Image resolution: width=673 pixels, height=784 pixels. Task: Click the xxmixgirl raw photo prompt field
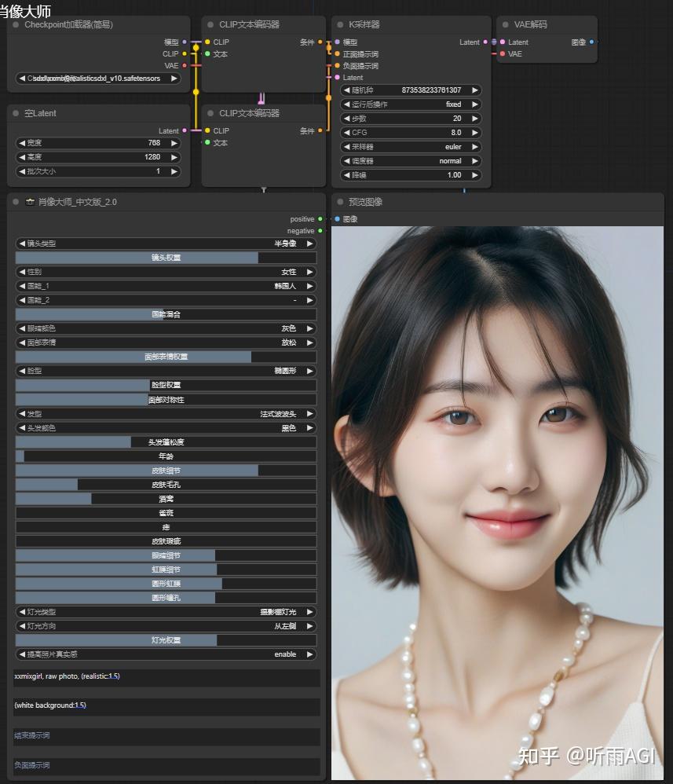pyautogui.click(x=166, y=677)
